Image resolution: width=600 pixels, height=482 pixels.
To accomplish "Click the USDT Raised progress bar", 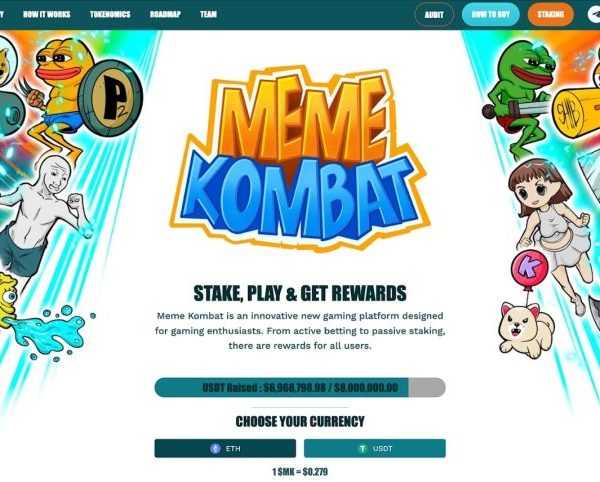I will (300, 388).
